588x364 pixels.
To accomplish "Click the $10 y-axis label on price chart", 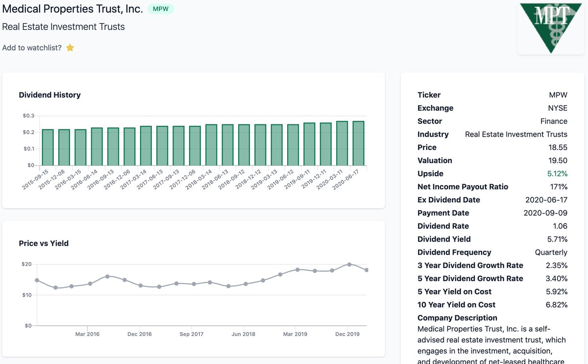I will pyautogui.click(x=27, y=295).
